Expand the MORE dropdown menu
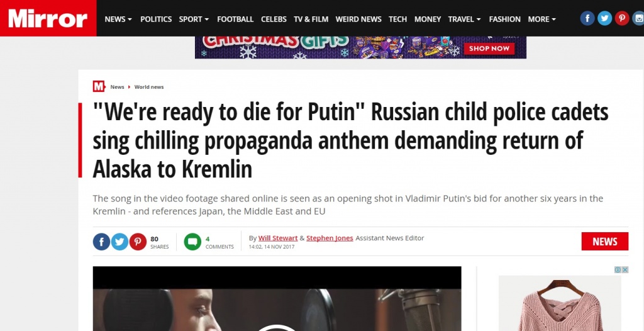 coord(541,19)
